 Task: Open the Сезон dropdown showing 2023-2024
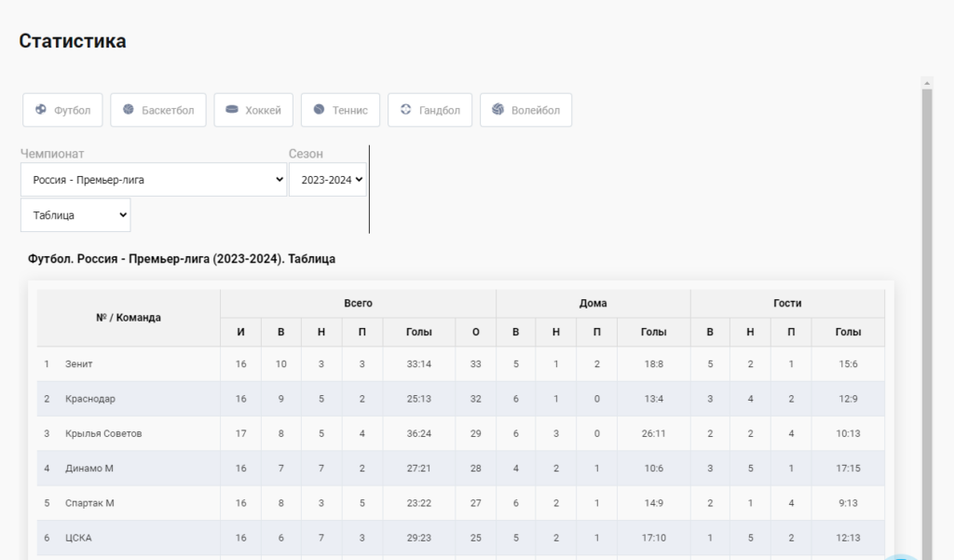coord(328,180)
